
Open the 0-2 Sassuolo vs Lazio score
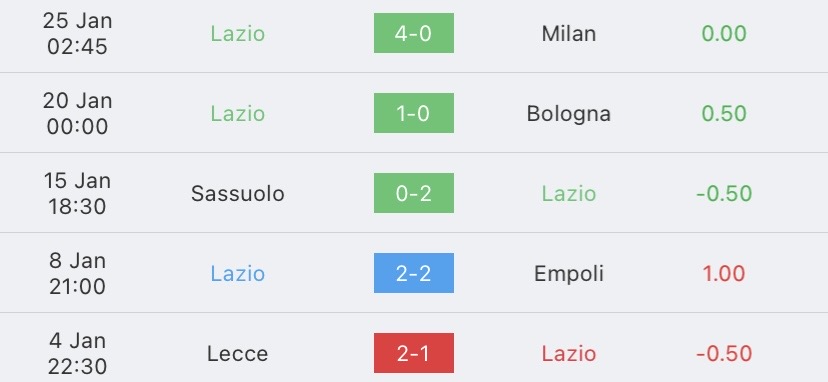point(413,193)
